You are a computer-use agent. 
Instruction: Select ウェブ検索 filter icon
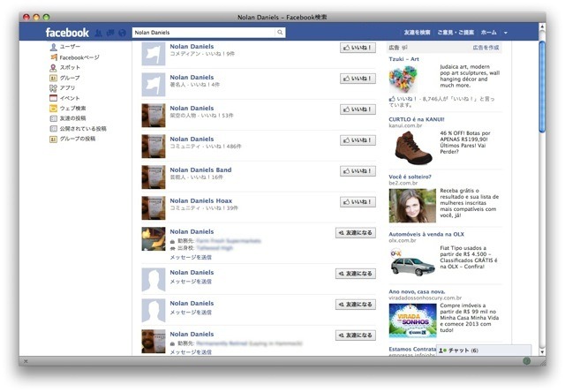(53, 108)
